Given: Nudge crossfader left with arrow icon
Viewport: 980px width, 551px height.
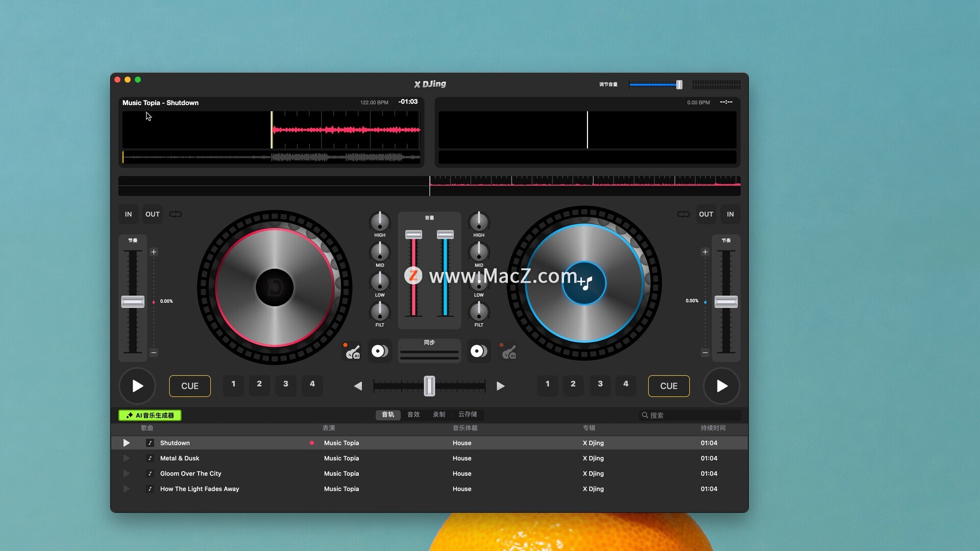Looking at the screenshot, I should (358, 386).
